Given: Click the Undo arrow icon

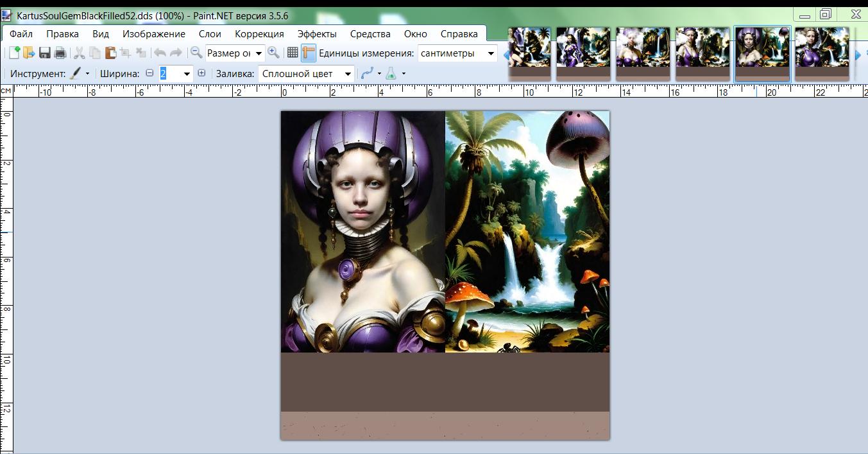Looking at the screenshot, I should point(160,53).
